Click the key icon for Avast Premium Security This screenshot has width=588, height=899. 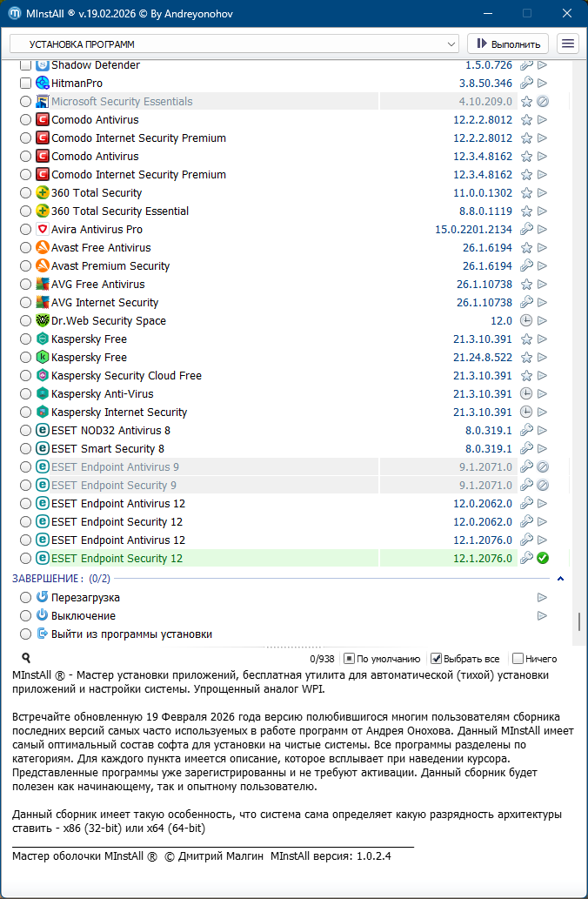tap(526, 266)
